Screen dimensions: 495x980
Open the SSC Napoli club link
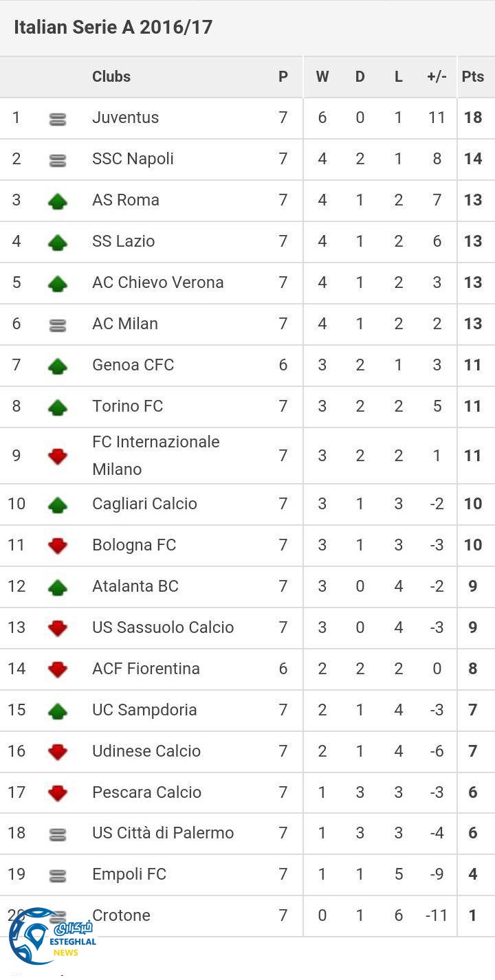point(133,159)
